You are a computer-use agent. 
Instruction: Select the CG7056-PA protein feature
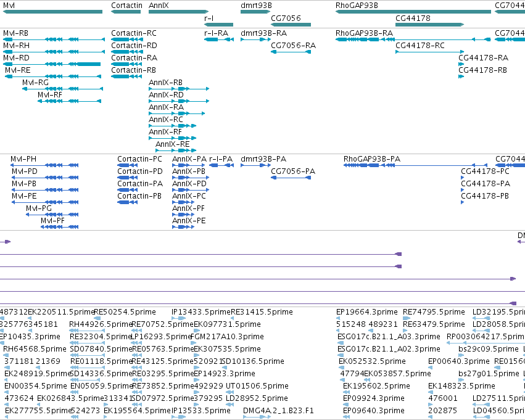(x=291, y=178)
